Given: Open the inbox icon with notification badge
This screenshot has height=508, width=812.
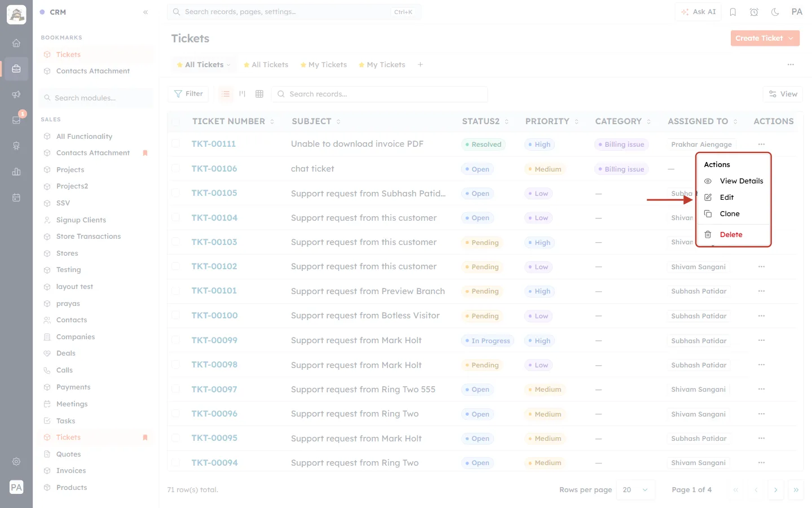Looking at the screenshot, I should [16, 120].
